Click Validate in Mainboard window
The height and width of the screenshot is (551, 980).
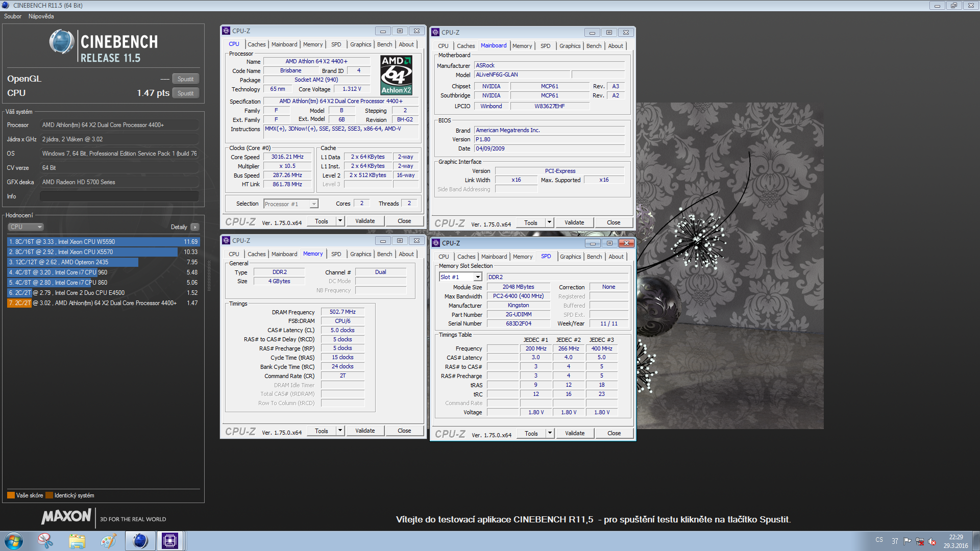(574, 222)
